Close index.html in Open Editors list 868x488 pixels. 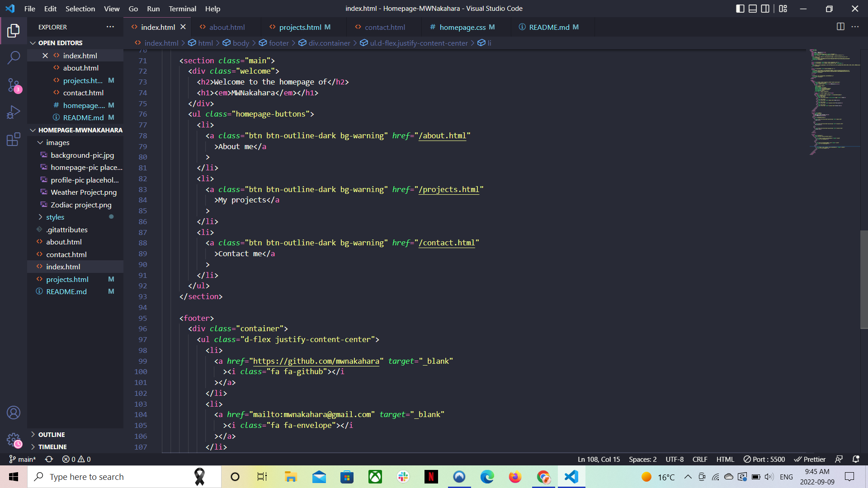(x=45, y=56)
